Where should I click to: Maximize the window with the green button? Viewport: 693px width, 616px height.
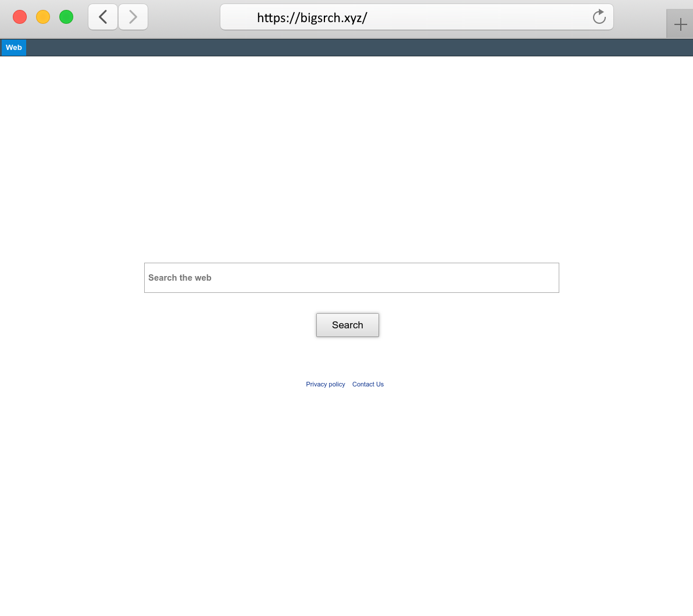[x=66, y=17]
